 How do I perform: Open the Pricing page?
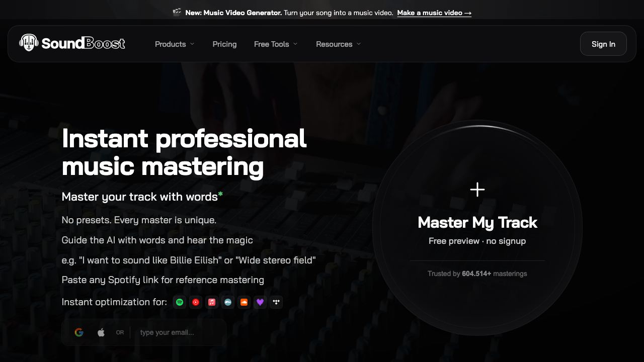coord(224,44)
